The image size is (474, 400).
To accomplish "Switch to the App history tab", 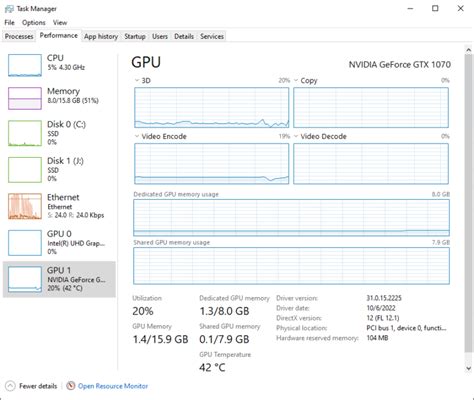I will 101,36.
